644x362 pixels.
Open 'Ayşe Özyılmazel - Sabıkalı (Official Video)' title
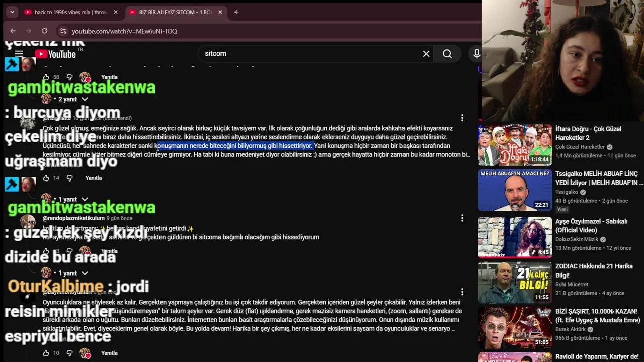591,226
